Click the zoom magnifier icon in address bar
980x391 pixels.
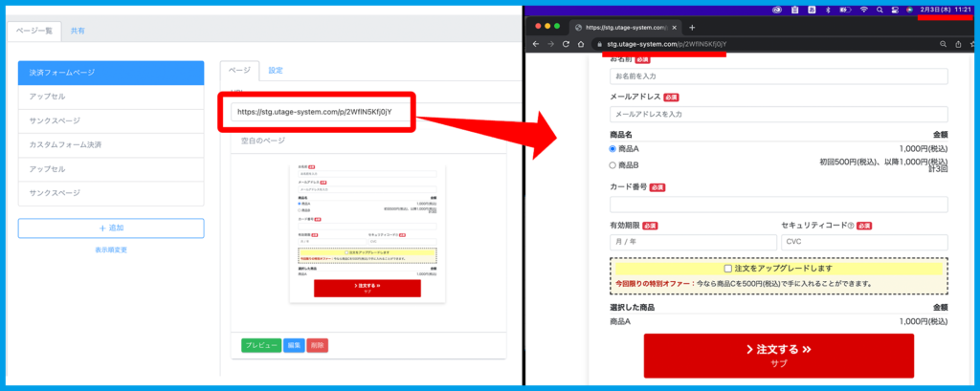click(944, 44)
